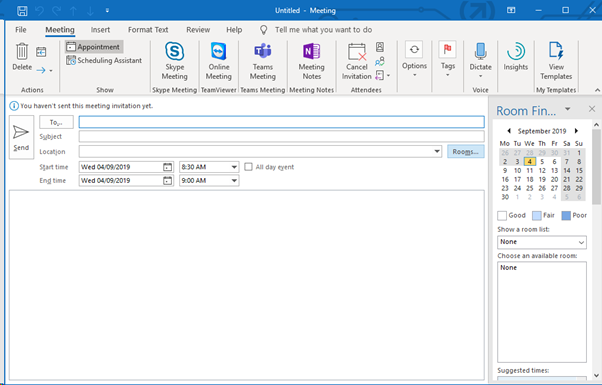Image resolution: width=602 pixels, height=385 pixels.
Task: Click the Check Names icon
Action: coord(380,61)
